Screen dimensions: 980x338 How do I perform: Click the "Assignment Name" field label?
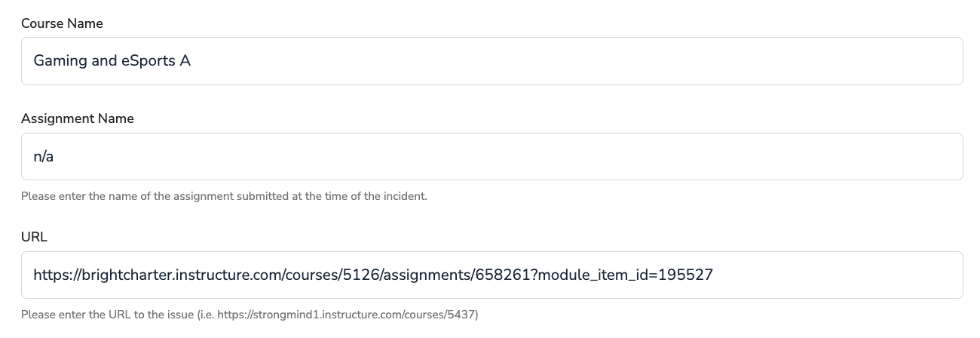coord(77,118)
